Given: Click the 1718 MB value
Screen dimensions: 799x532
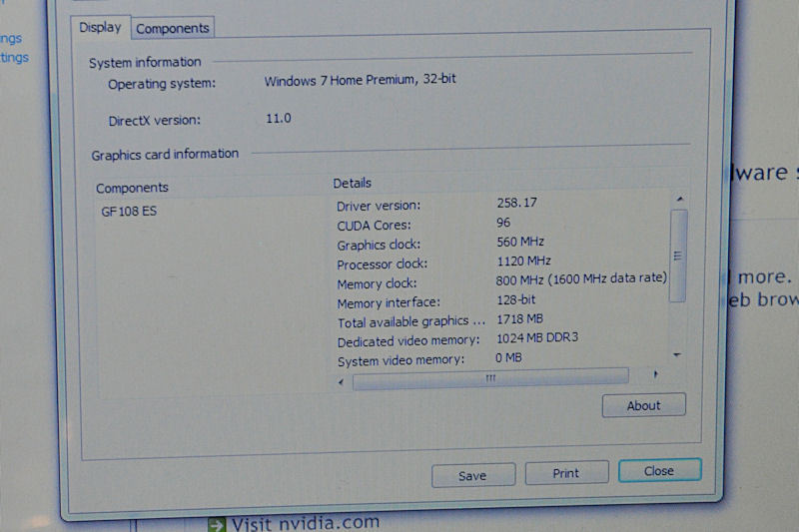Looking at the screenshot, I should coord(519,318).
